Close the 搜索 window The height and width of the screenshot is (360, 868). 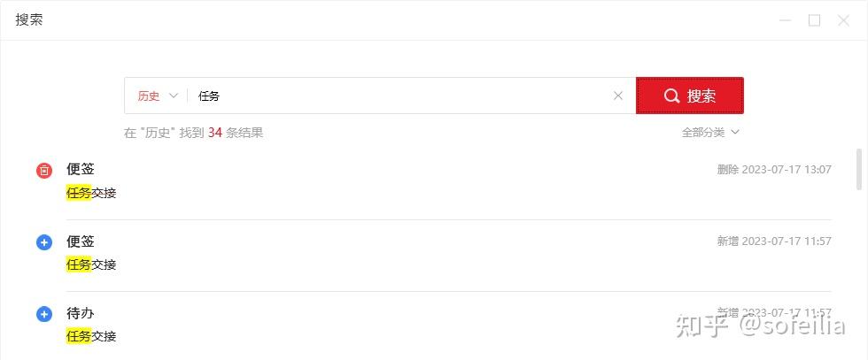pos(843,20)
